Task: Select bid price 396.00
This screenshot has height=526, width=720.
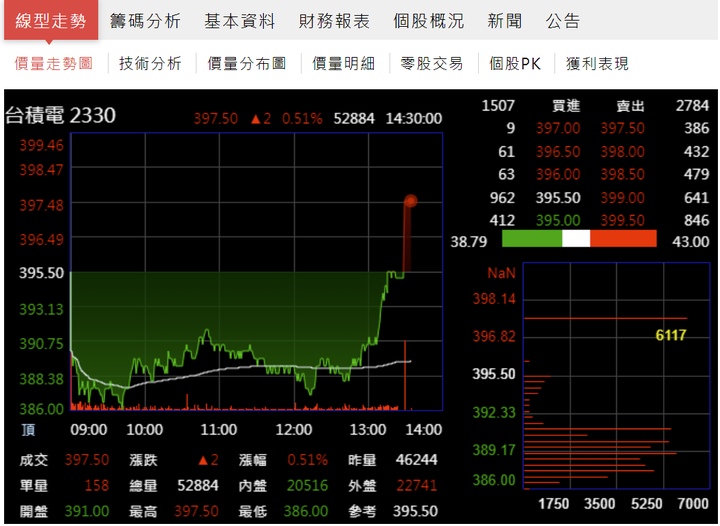Action: [x=558, y=174]
